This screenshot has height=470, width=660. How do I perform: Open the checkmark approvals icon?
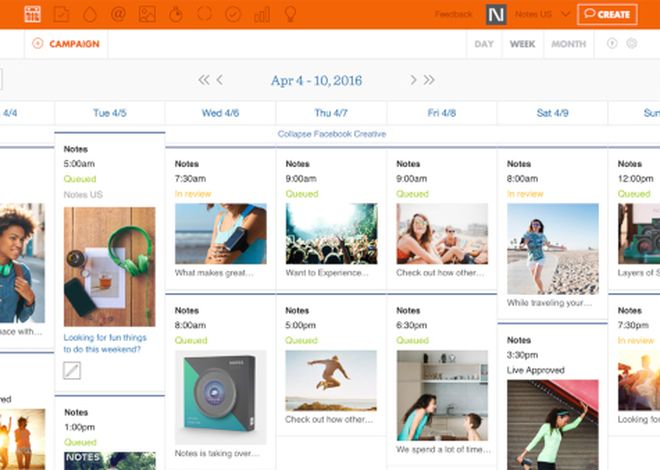coord(233,14)
